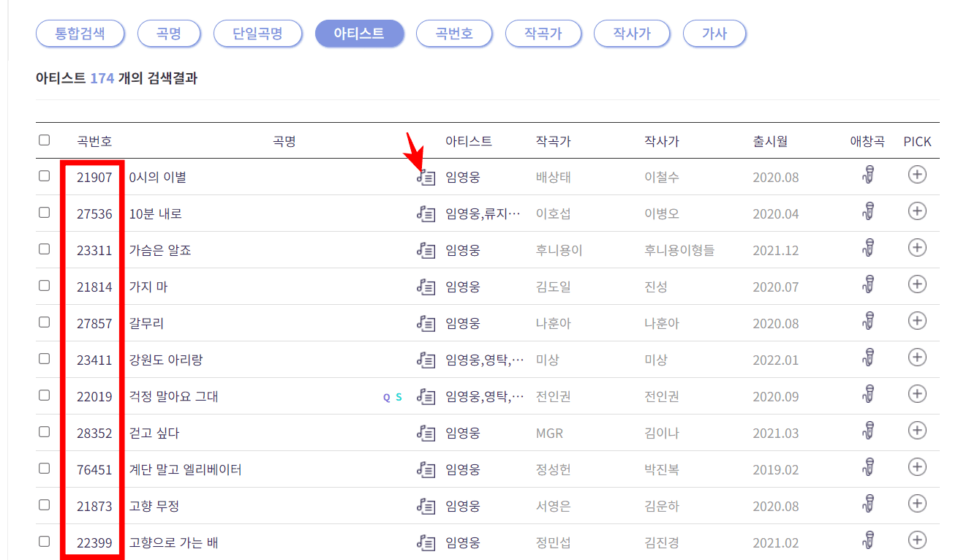The height and width of the screenshot is (560, 969).
Task: Switch to the 작곡가 tab
Action: click(543, 34)
